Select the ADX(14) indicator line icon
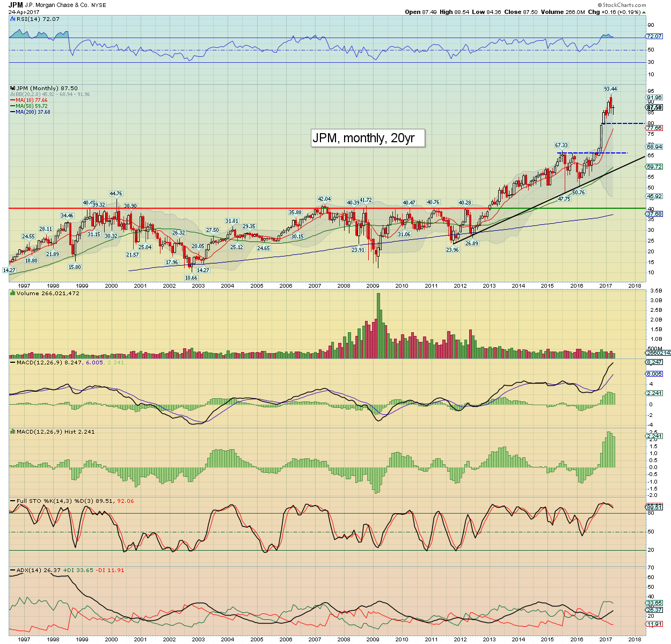The width and height of the screenshot is (671, 644). tap(12, 570)
